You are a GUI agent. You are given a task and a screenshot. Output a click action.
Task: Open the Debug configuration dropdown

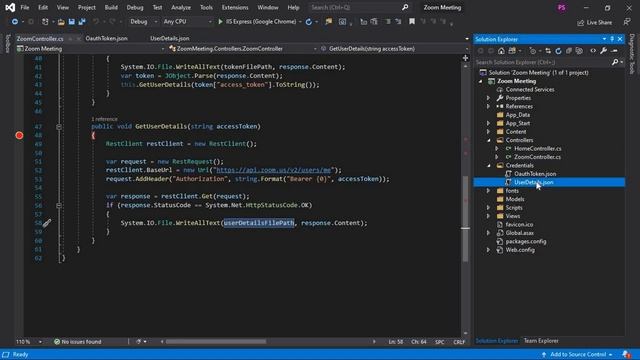143,22
